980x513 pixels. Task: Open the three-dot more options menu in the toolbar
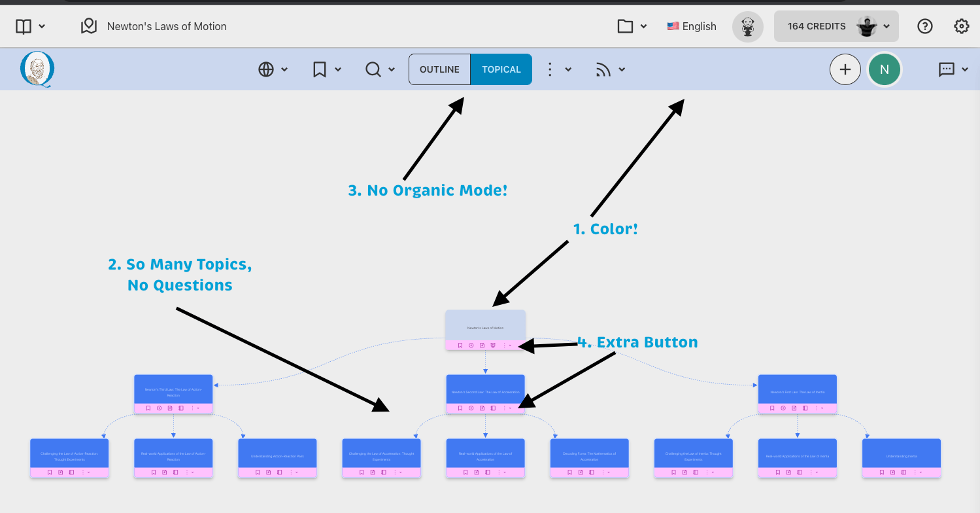coord(558,69)
